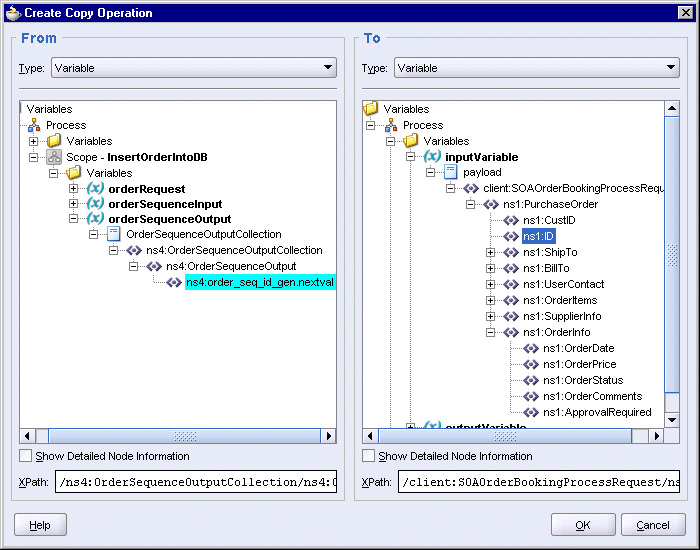Screen dimensions: 700x550
Task: Collapse the orderSequenceOutput variable node
Action: click(x=74, y=219)
